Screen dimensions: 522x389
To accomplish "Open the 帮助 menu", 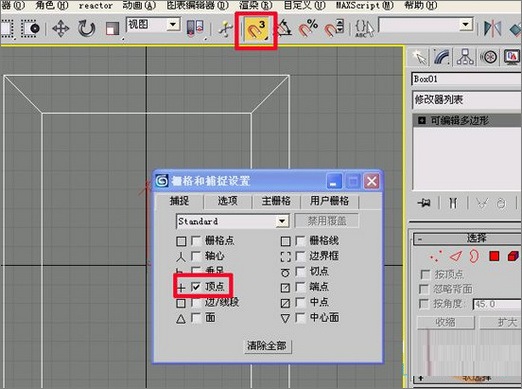I will tap(421, 5).
